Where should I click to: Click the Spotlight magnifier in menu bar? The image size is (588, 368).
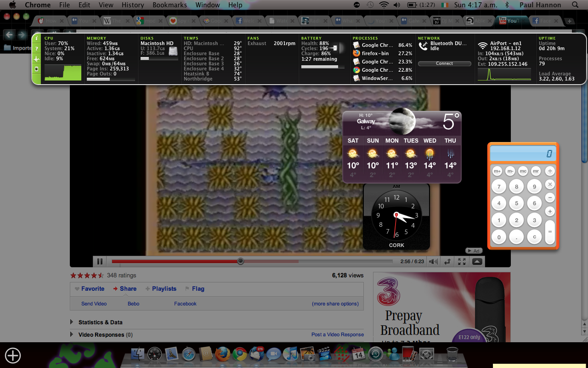click(x=575, y=5)
